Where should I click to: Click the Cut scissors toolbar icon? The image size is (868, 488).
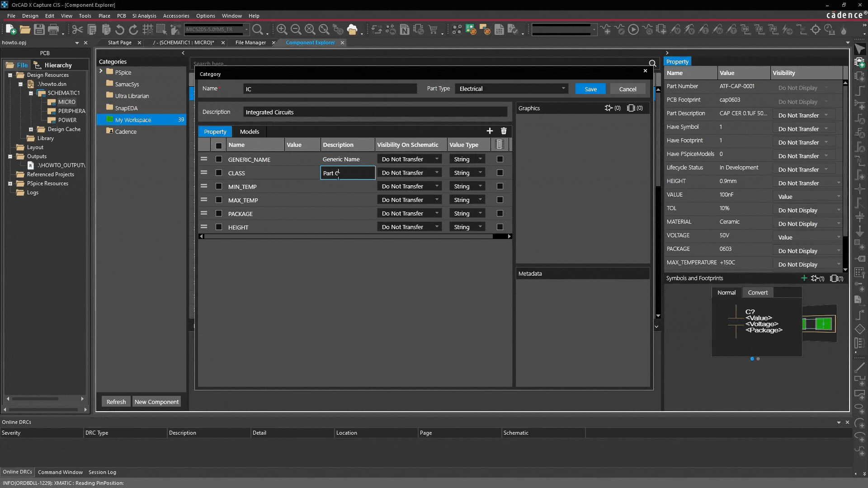point(77,30)
